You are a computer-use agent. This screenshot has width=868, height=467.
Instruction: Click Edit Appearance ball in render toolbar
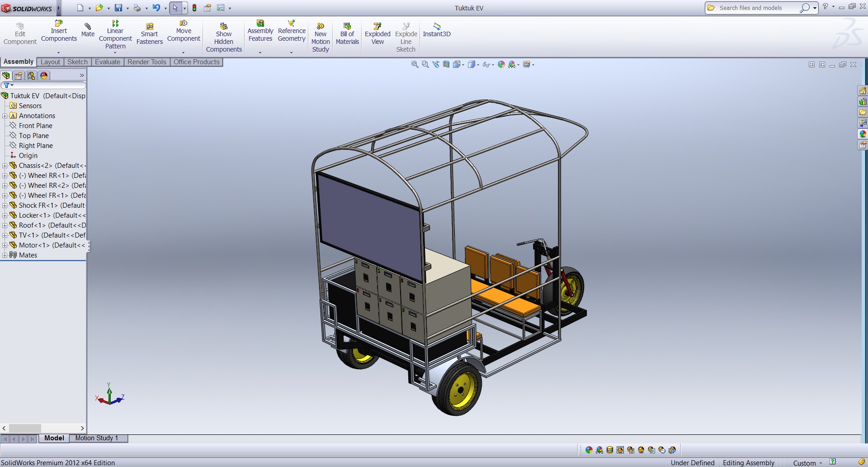click(x=589, y=450)
